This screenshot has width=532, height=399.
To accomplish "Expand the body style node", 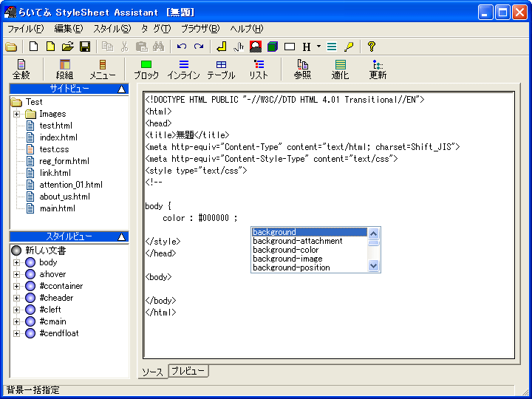I will [16, 262].
